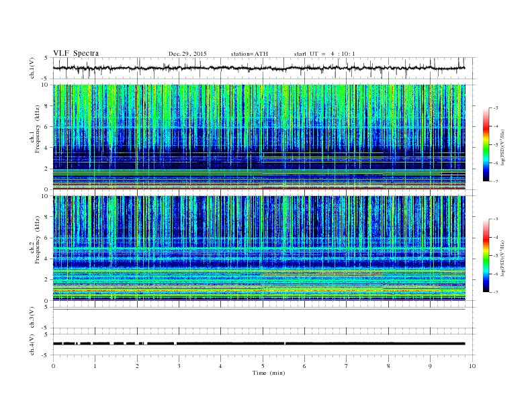This screenshot has width=532, height=411.
Task: Click the time axis tick label '5'
Action: 263,366
